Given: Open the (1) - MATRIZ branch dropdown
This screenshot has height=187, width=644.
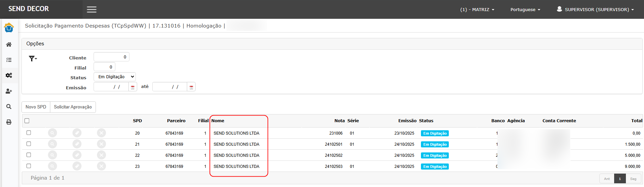Looking at the screenshot, I should click(477, 10).
